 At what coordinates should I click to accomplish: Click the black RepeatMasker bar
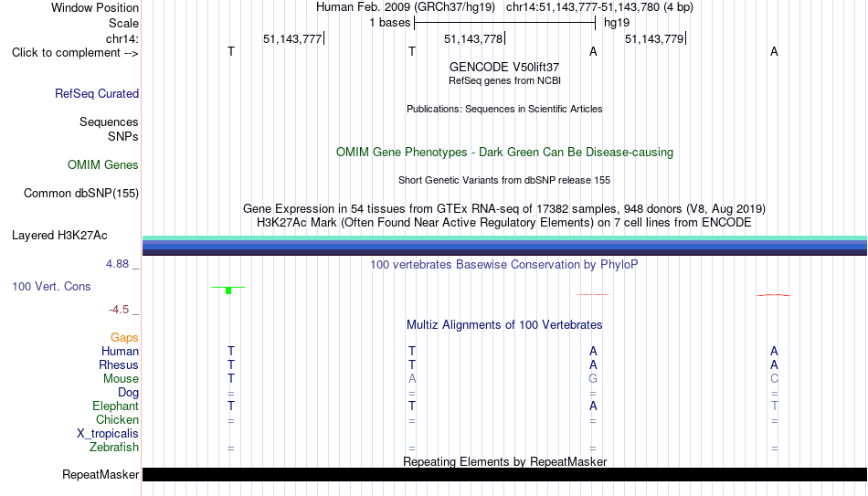tap(504, 474)
